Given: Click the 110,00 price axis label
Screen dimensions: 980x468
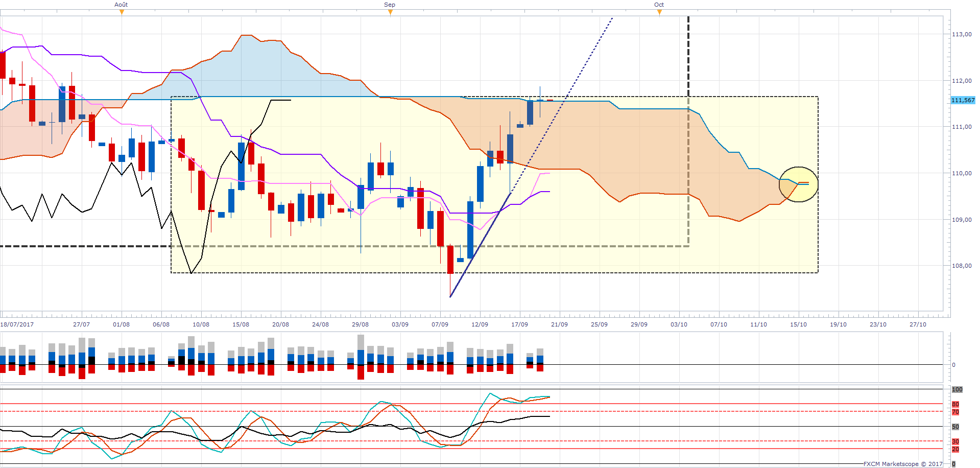Looking at the screenshot, I should tap(962, 173).
